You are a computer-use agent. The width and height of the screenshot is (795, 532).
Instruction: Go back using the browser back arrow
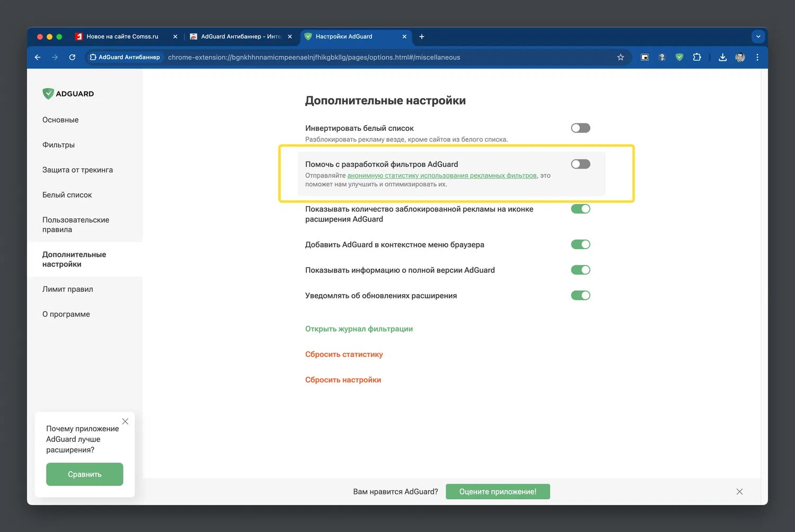[x=38, y=57]
